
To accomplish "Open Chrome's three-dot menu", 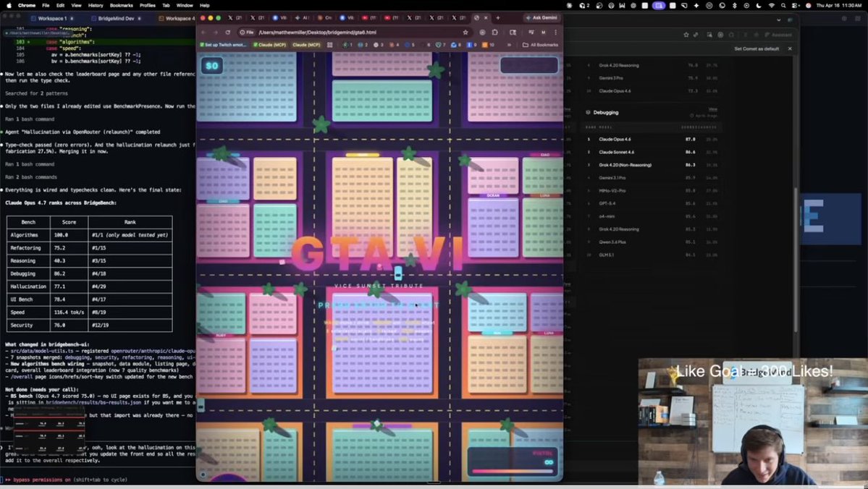I will pyautogui.click(x=556, y=32).
